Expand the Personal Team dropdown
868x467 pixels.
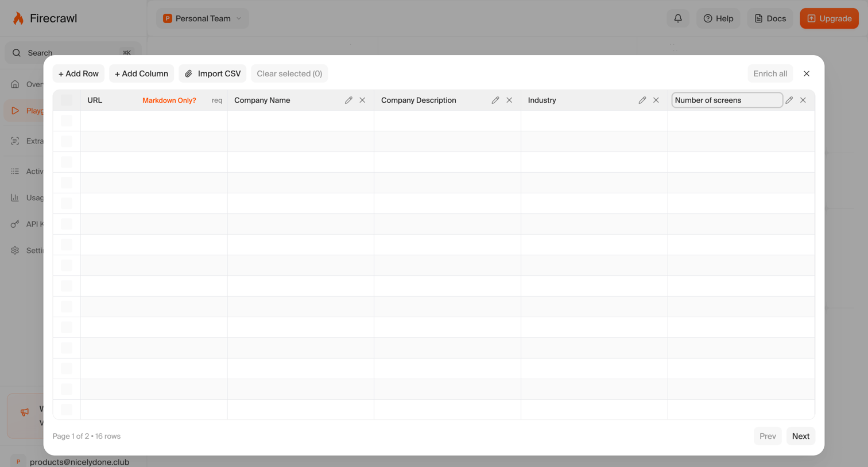203,18
